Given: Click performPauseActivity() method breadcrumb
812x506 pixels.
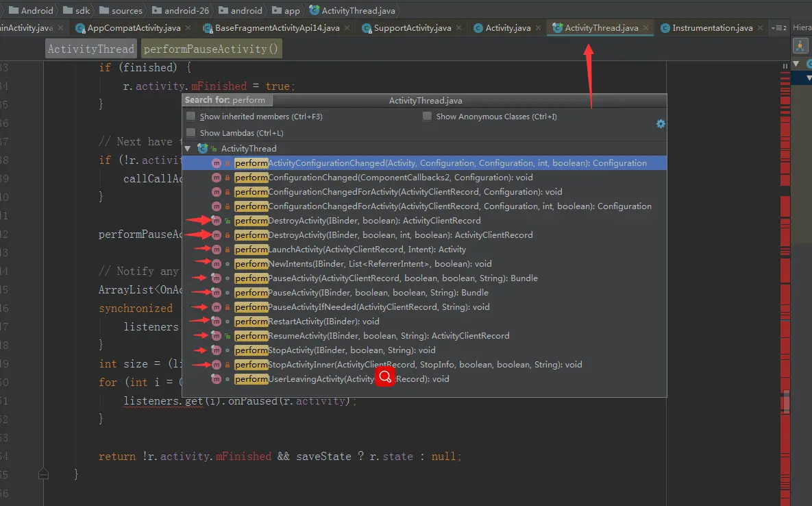Looking at the screenshot, I should [x=211, y=49].
